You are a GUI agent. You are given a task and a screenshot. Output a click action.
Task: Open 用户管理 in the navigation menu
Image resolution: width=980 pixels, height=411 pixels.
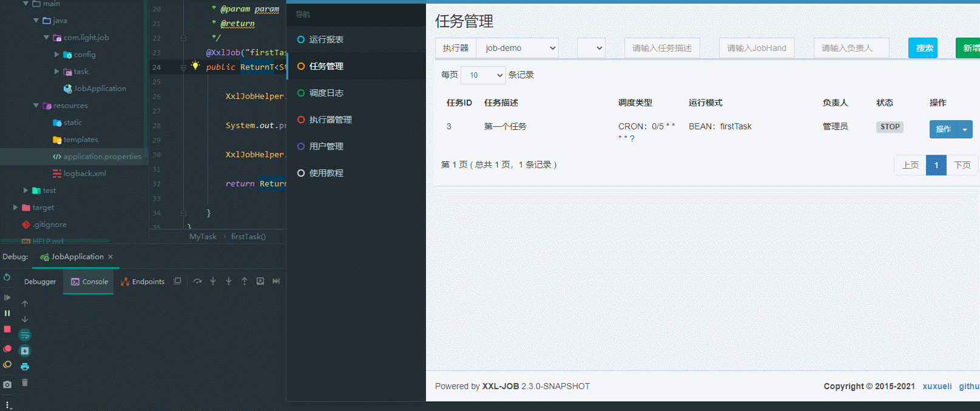coord(356,146)
